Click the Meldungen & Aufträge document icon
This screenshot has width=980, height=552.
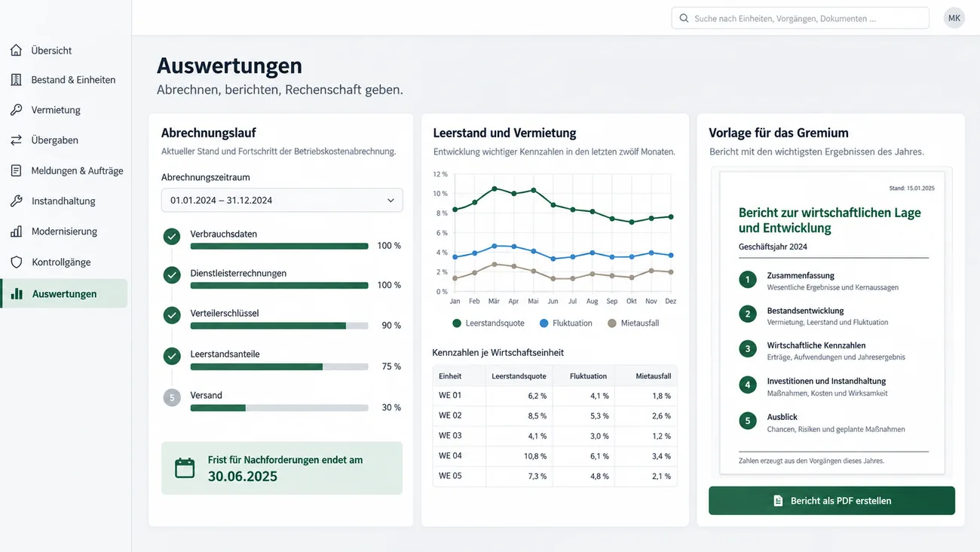click(16, 171)
